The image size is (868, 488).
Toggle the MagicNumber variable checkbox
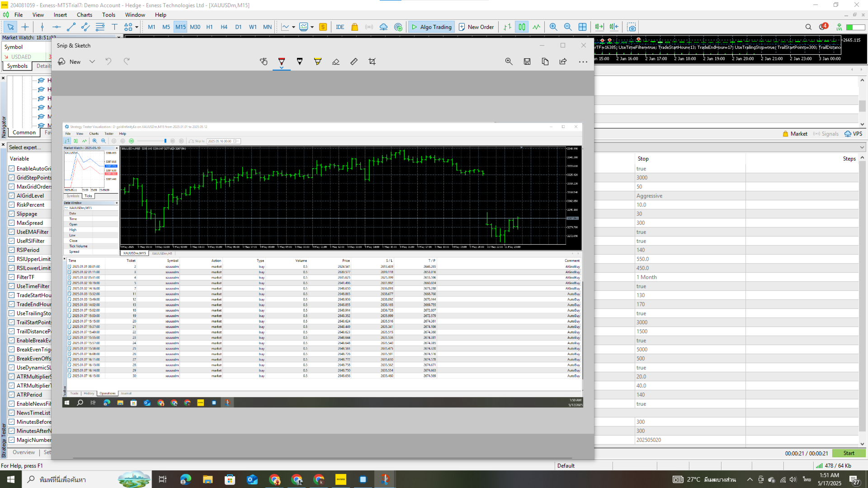12,440
